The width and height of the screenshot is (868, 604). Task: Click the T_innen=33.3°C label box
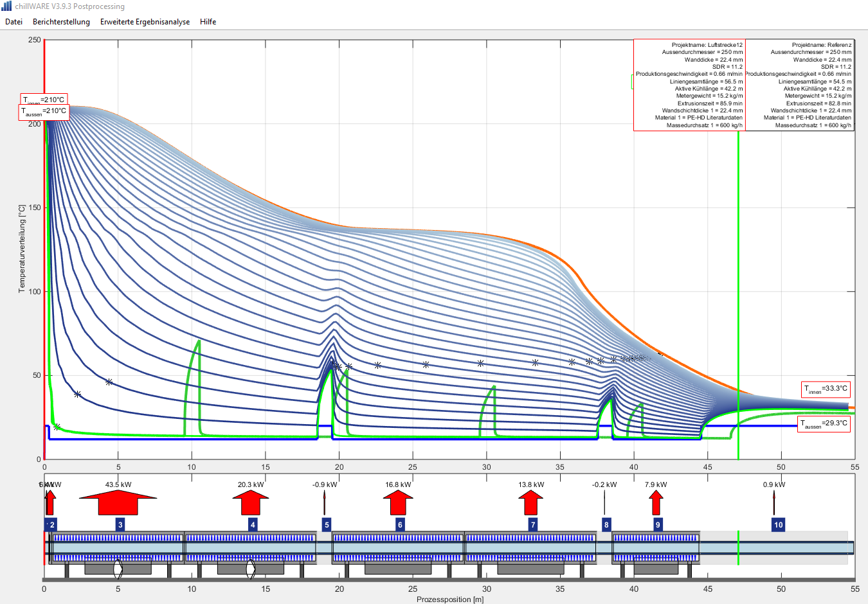(x=826, y=389)
